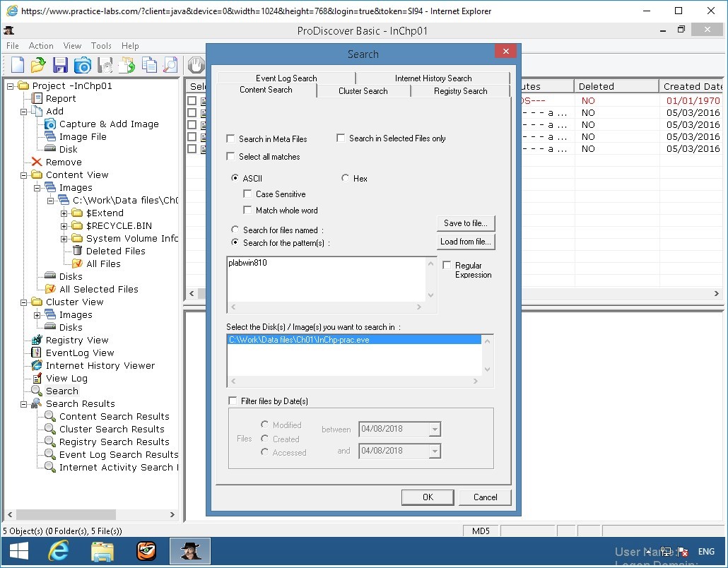Open Content Search Results node
Screen dimensions: 728x568
pos(115,416)
